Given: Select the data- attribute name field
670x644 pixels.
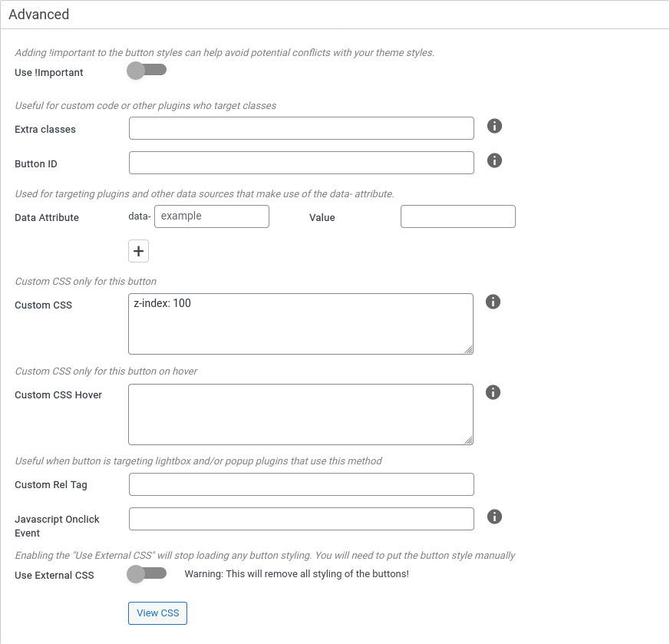Looking at the screenshot, I should coord(212,216).
